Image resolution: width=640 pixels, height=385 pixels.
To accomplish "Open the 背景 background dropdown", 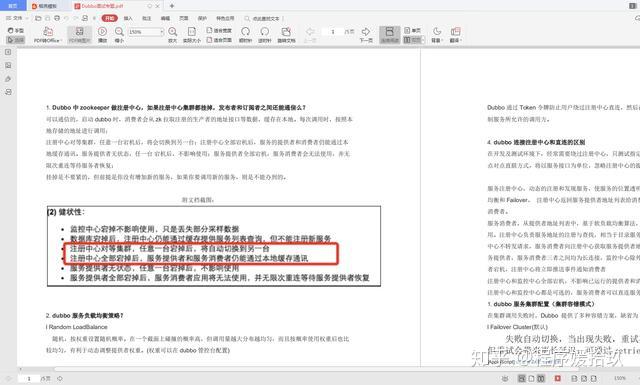I will [437, 35].
